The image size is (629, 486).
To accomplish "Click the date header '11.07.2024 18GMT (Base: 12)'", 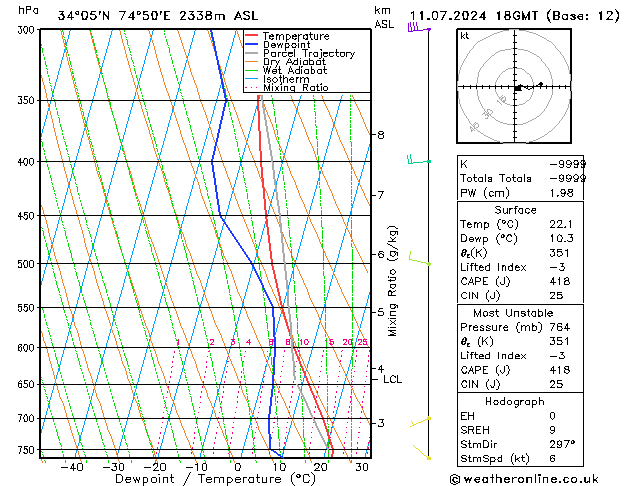I will pos(515,16).
